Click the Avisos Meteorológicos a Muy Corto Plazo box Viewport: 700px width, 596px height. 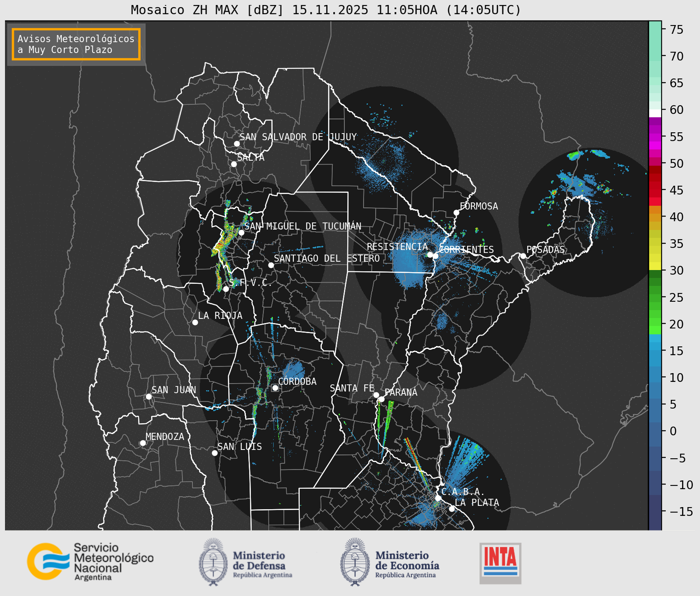pos(76,44)
